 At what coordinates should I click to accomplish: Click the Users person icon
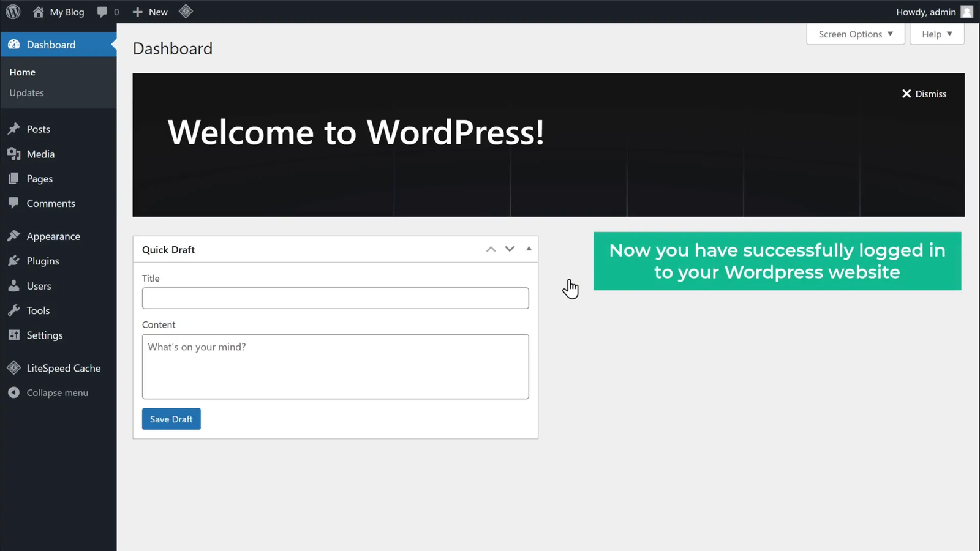[x=13, y=285]
